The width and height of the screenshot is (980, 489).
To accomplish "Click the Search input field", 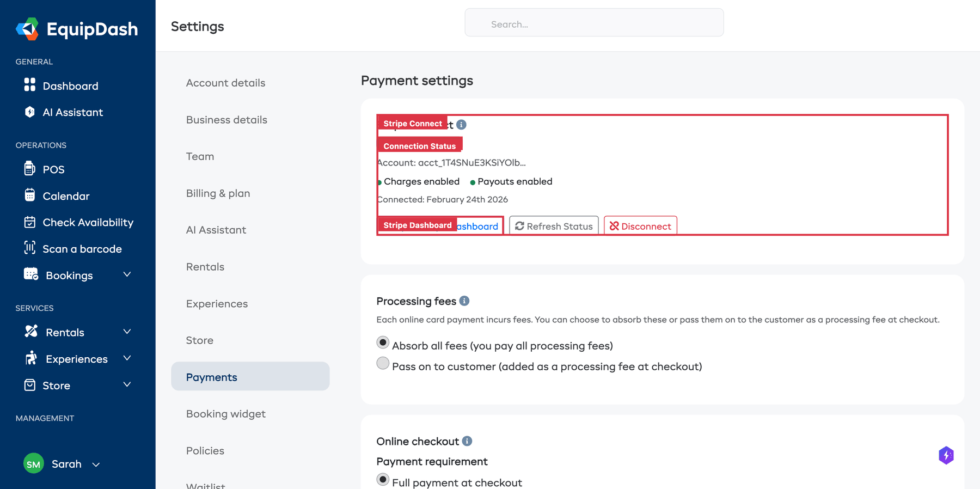I will pos(594,23).
